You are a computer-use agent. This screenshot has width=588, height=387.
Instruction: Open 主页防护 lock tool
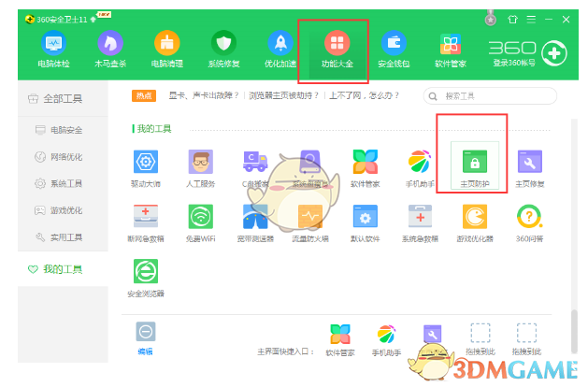click(x=475, y=165)
